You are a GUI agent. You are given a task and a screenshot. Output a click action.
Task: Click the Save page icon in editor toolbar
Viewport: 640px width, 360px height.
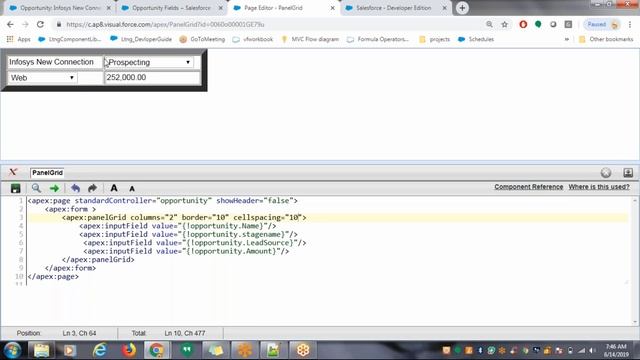click(x=16, y=188)
